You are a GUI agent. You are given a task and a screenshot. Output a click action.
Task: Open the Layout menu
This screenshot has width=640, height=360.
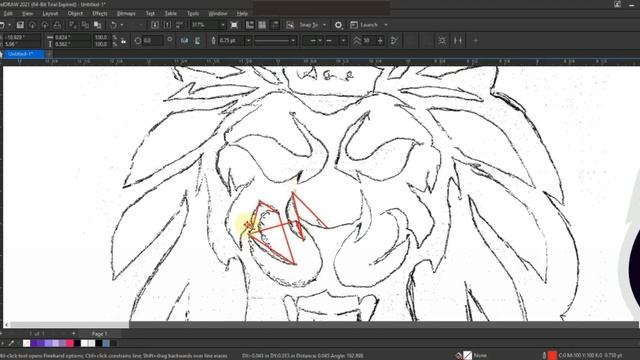click(x=50, y=13)
